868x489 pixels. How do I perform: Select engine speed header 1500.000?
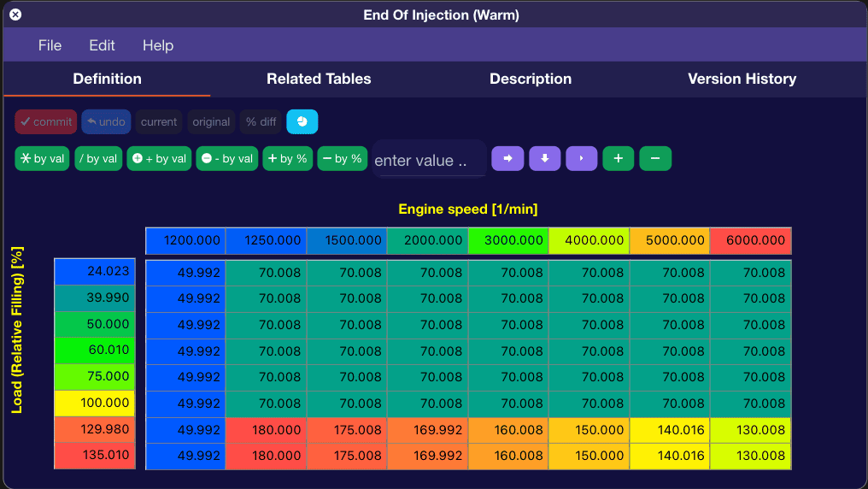pos(347,240)
